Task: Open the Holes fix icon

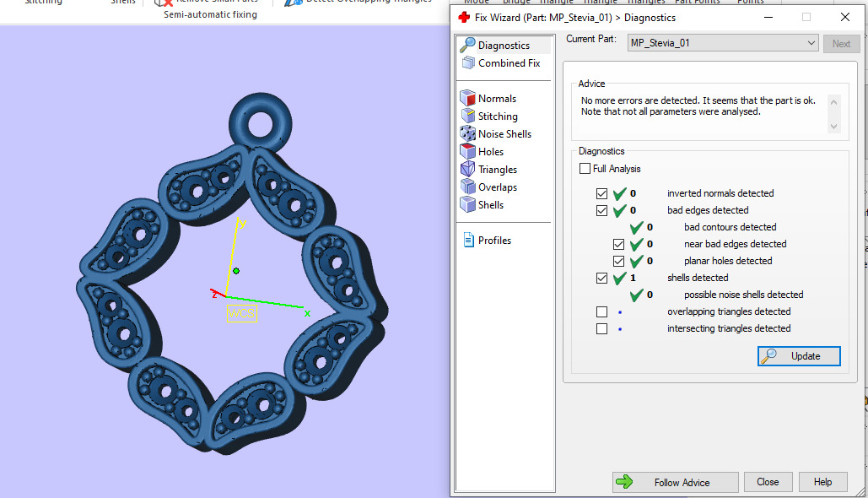Action: 468,151
